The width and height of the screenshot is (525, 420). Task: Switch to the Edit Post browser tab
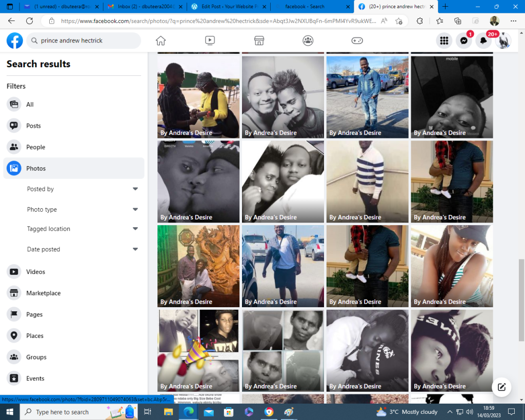pyautogui.click(x=229, y=7)
